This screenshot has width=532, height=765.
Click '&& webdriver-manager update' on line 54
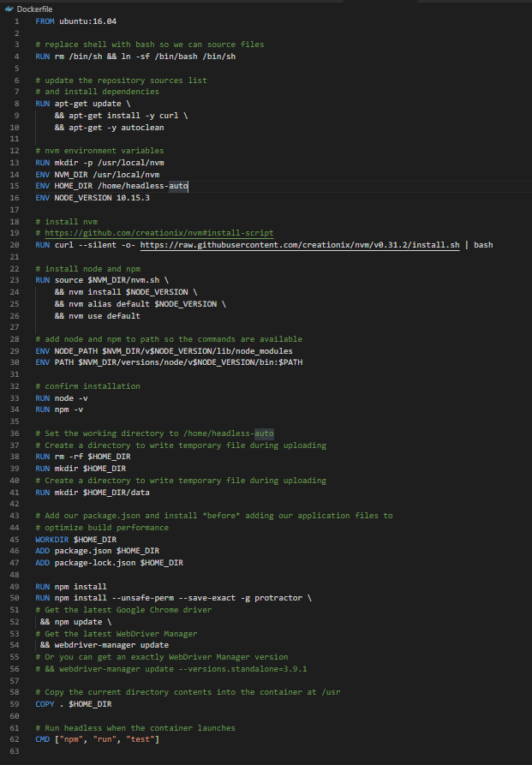105,645
